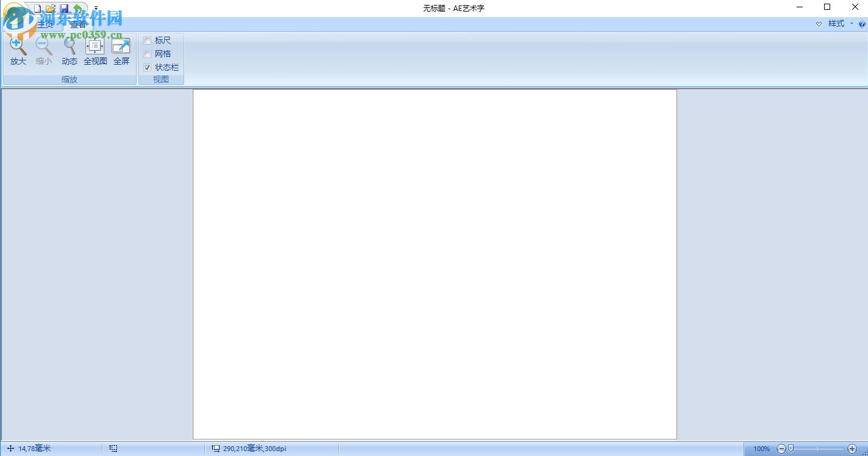Open the round application menu button
The image size is (868, 456).
15,15
